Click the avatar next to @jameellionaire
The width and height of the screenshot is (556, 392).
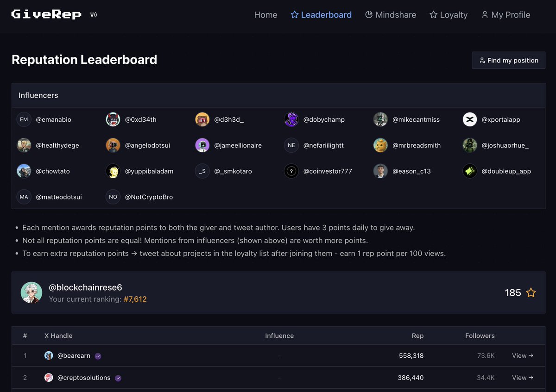[202, 145]
